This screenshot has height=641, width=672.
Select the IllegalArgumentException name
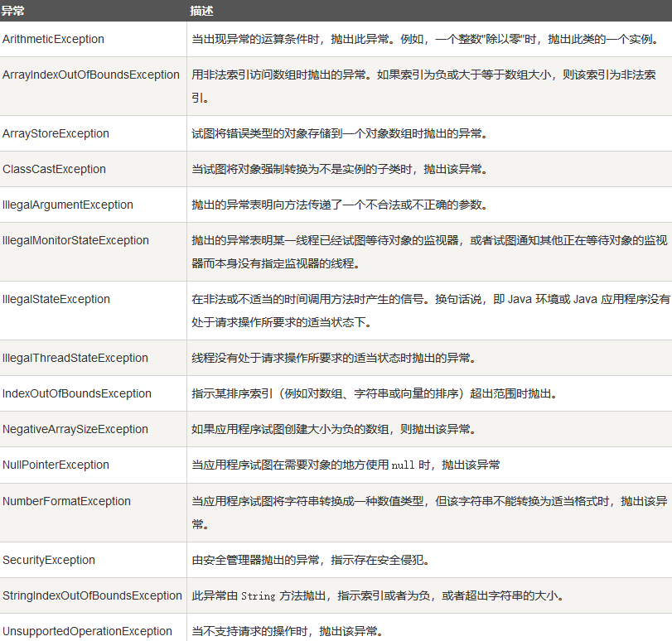coord(68,205)
